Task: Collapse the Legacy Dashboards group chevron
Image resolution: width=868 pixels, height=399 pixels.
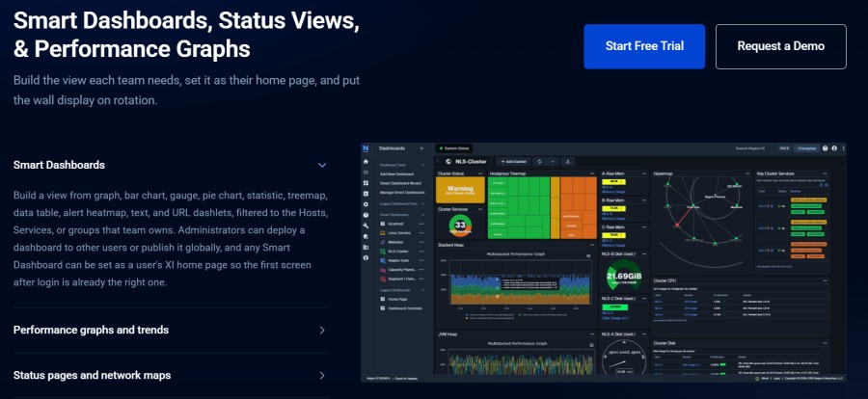Action: 423,290
